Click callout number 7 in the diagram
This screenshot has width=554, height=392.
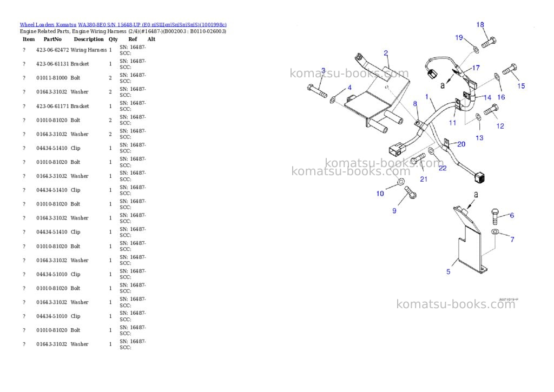pos(512,240)
